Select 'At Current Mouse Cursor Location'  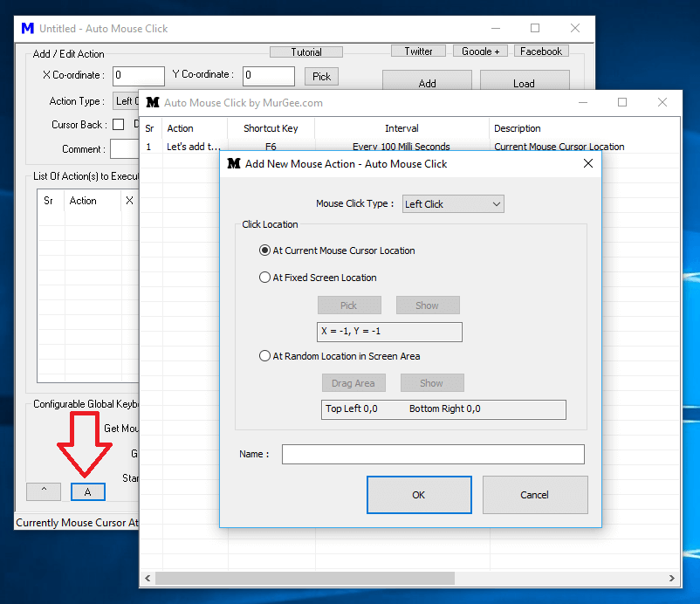pos(264,251)
